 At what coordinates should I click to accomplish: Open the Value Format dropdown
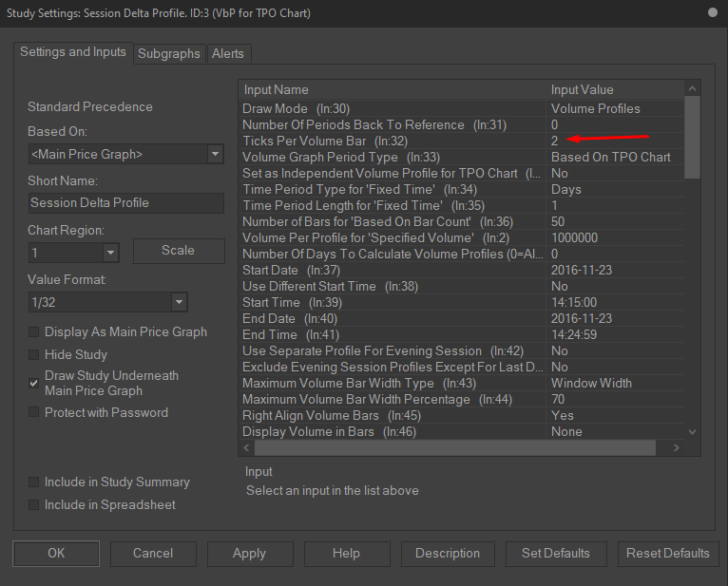point(107,303)
